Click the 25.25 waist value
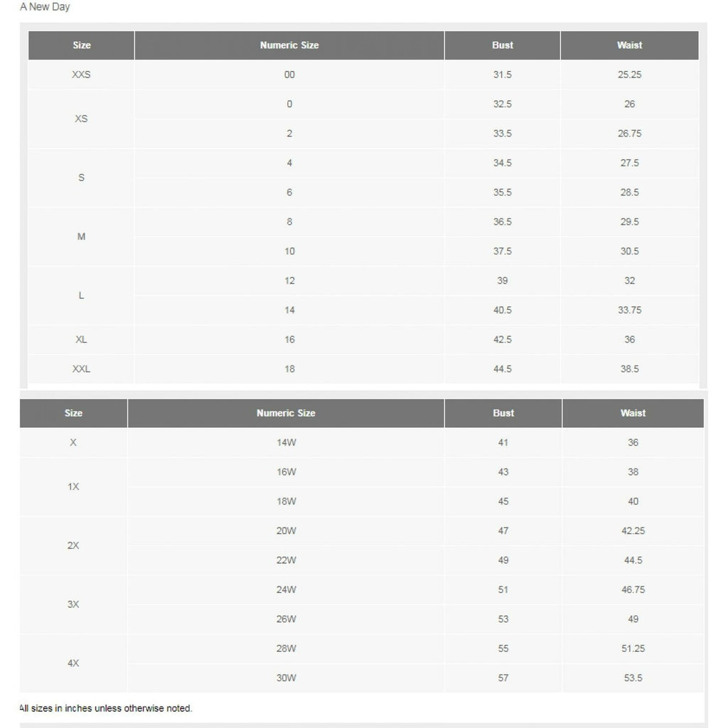Screen dimensions: 728x728 point(629,75)
